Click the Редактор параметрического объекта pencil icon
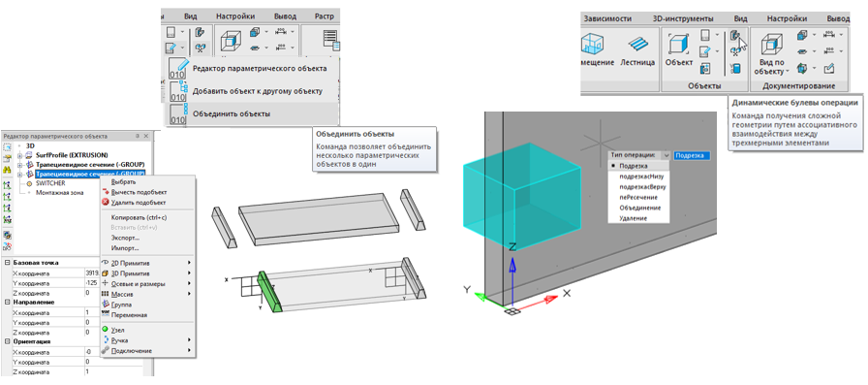Screen dimensions: 868x385 pyautogui.click(x=179, y=69)
